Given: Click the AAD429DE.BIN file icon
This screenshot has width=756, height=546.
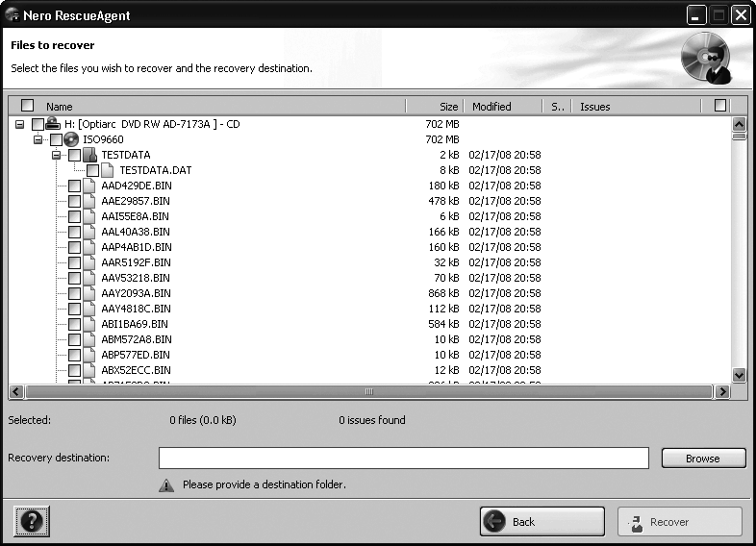Looking at the screenshot, I should coord(89,186).
